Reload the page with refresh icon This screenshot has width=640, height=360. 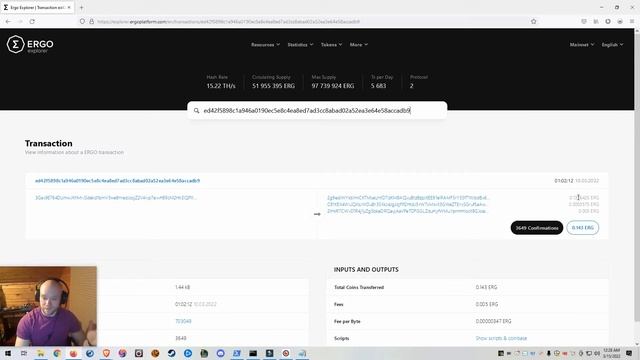click(32, 21)
